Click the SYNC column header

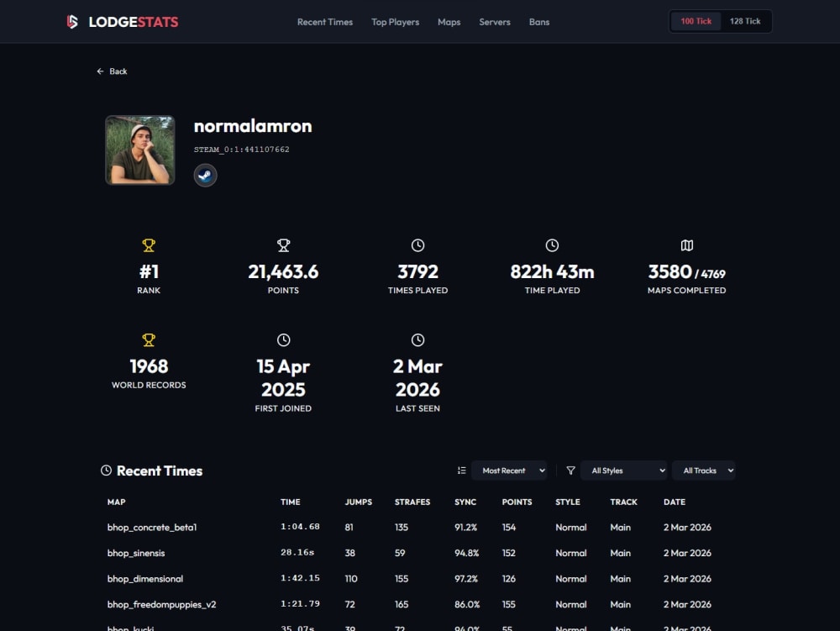coord(465,502)
